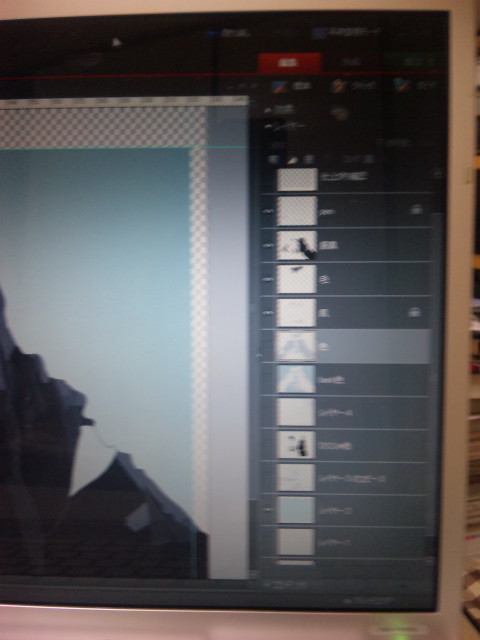Hide the layer with solid light-blue thumbnail
480x640 pixels.
[268, 509]
